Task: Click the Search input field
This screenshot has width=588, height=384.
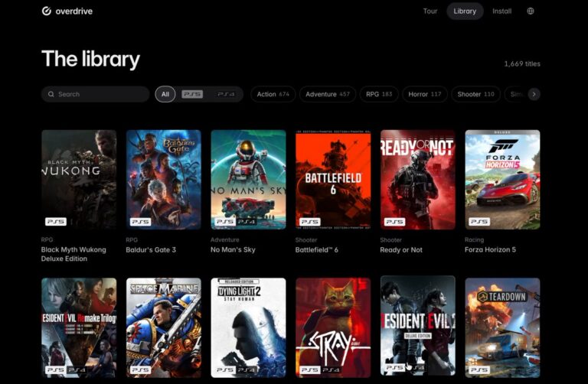Action: click(95, 94)
